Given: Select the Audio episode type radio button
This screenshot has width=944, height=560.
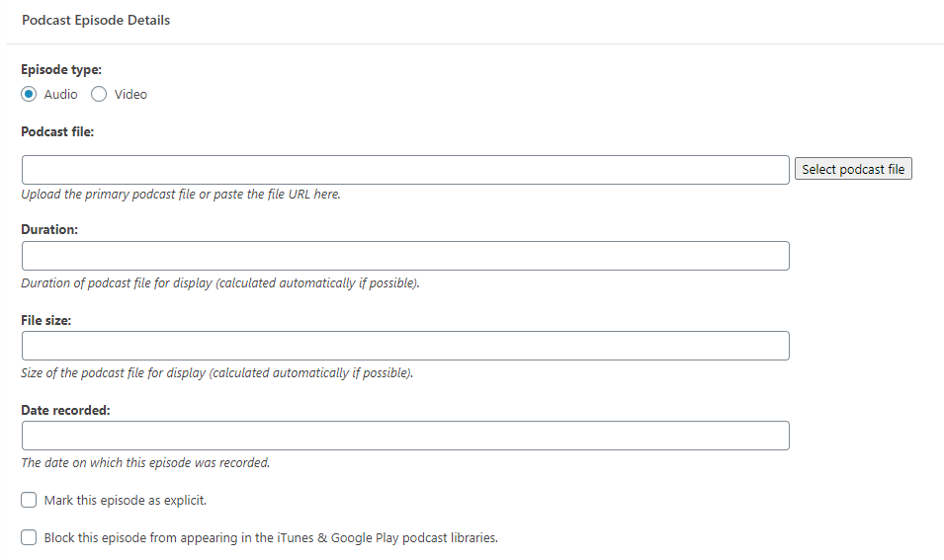Looking at the screenshot, I should click(x=30, y=95).
